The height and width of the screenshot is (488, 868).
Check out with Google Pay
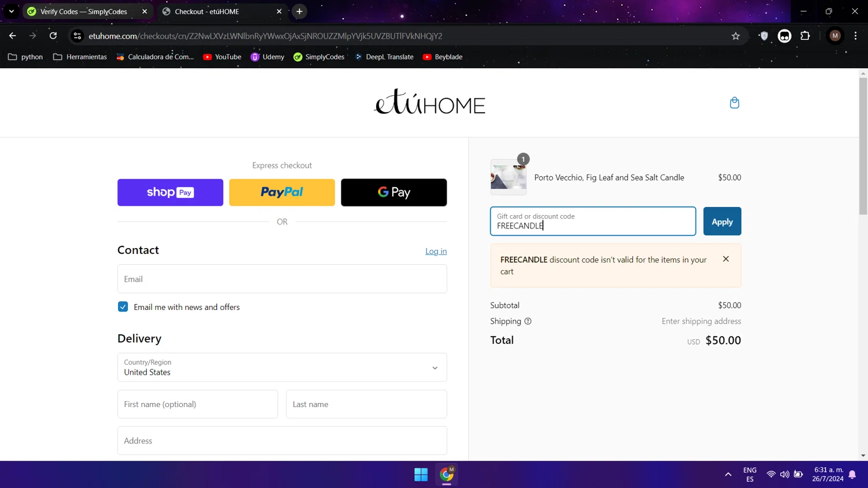point(394,193)
